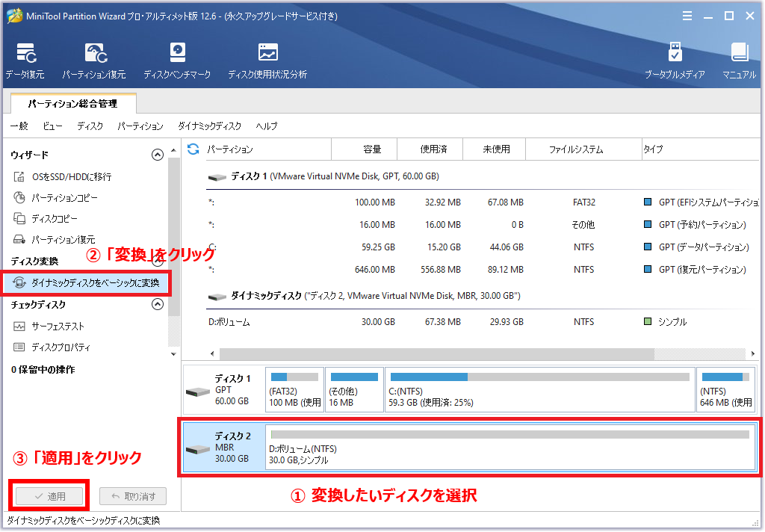Choose OSをSSD/HDDに移行 wizard

[x=72, y=176]
